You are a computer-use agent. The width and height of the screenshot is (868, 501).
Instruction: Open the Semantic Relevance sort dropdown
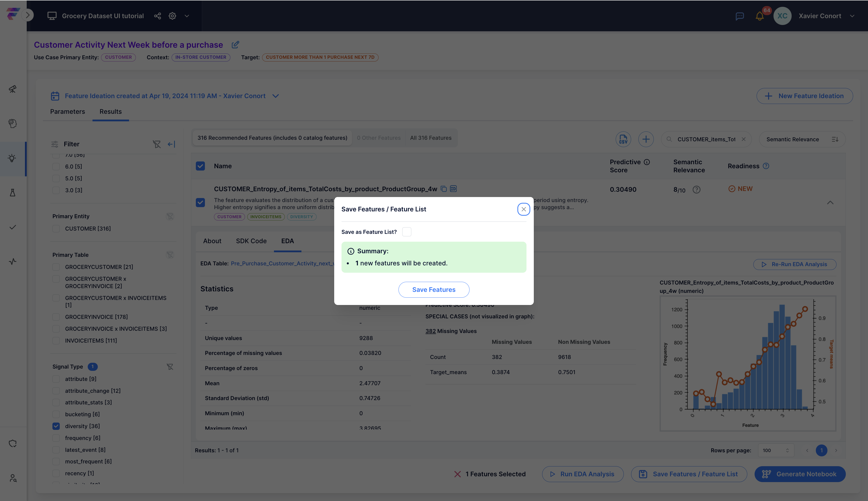click(802, 139)
